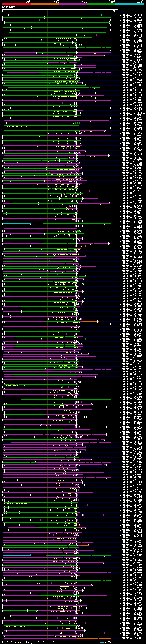The width and height of the screenshot is (146, 644).
Task: Select the UniRef100_C4J0Y0 label
Action: tap(131, 120)
